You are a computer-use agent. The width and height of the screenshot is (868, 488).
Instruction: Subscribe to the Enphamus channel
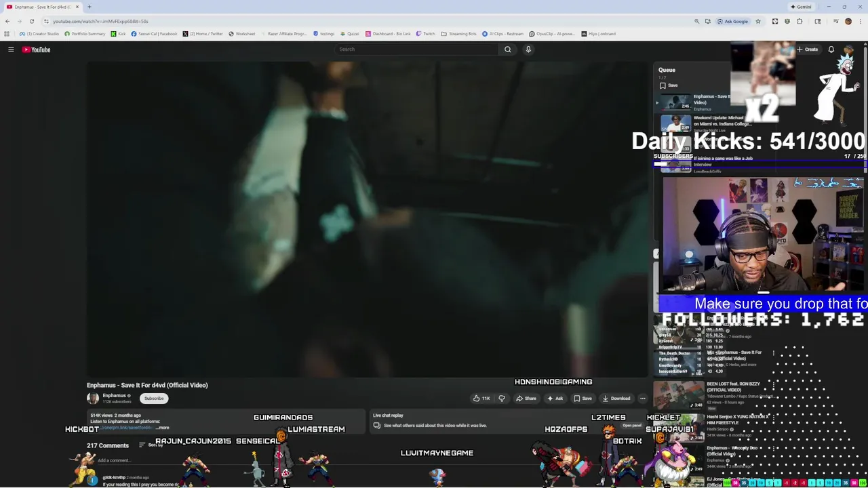[154, 399]
